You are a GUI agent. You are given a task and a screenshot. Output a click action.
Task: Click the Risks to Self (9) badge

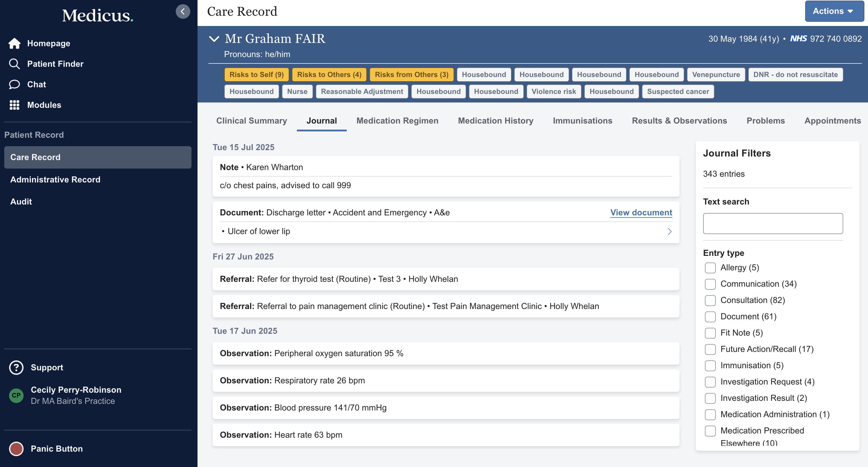coord(256,75)
